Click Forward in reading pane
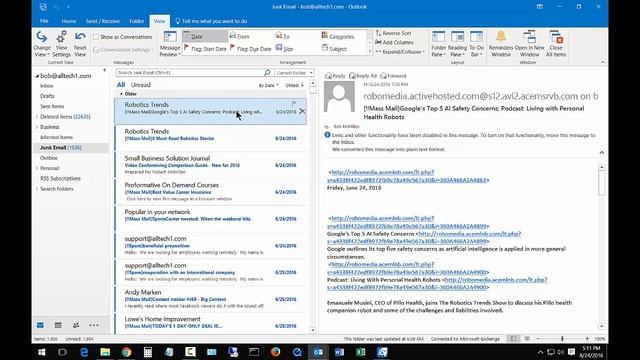640x360 pixels. pos(393,76)
